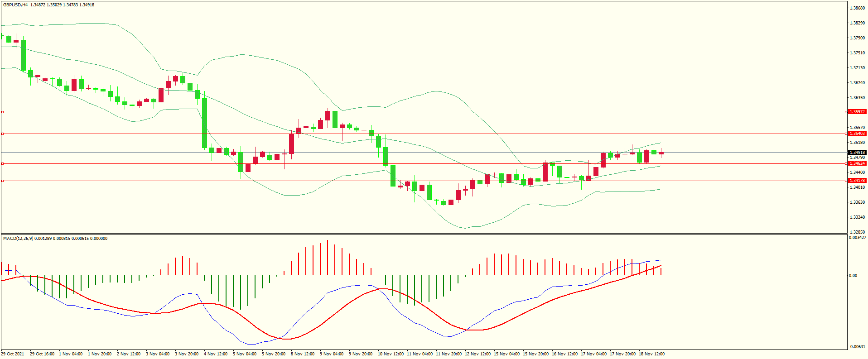Click the 1.36350 value on the price axis

pyautogui.click(x=857, y=98)
